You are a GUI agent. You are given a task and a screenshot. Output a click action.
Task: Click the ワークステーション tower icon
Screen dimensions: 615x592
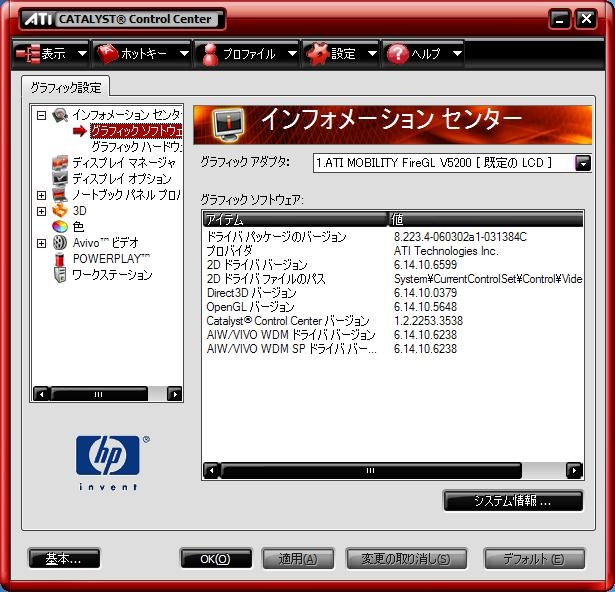click(x=60, y=275)
